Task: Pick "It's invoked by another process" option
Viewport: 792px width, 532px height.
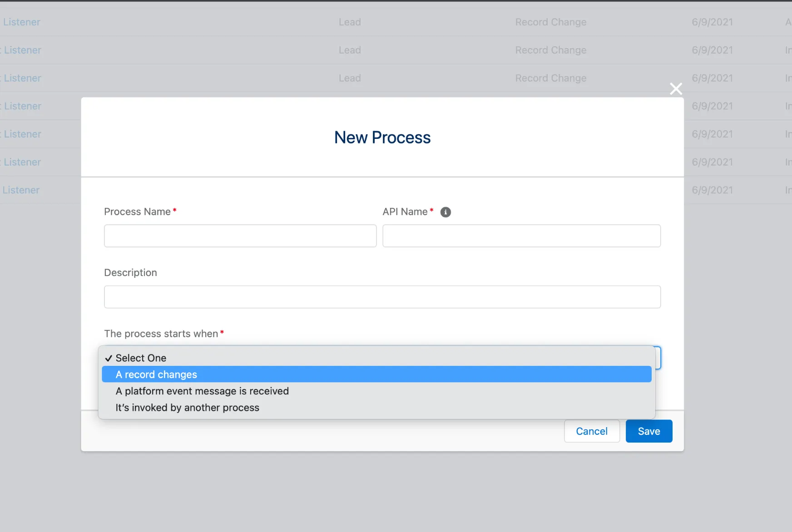Action: (x=187, y=408)
